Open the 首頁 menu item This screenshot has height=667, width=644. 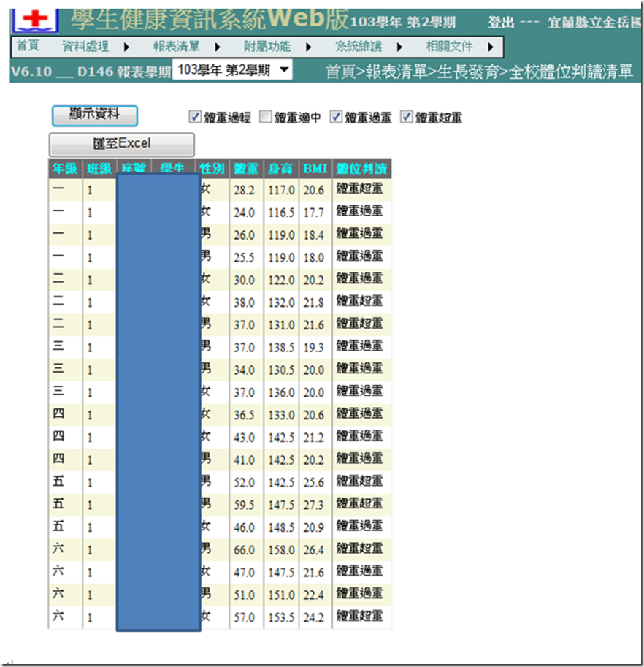click(28, 47)
